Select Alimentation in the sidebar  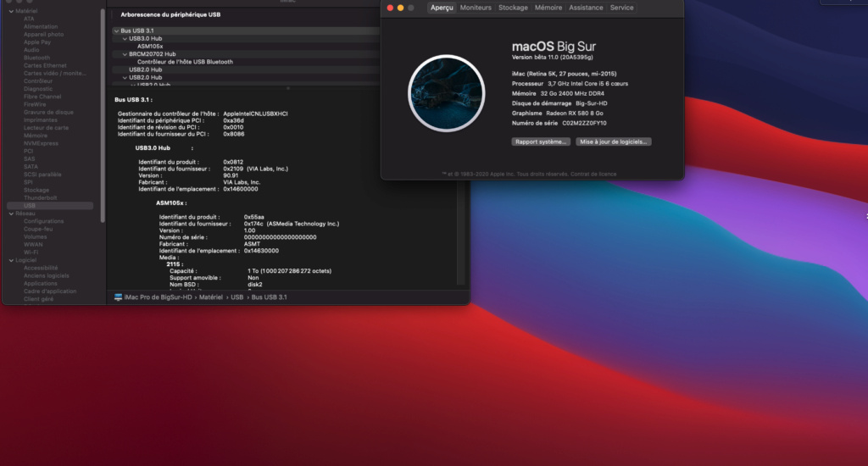pos(41,26)
